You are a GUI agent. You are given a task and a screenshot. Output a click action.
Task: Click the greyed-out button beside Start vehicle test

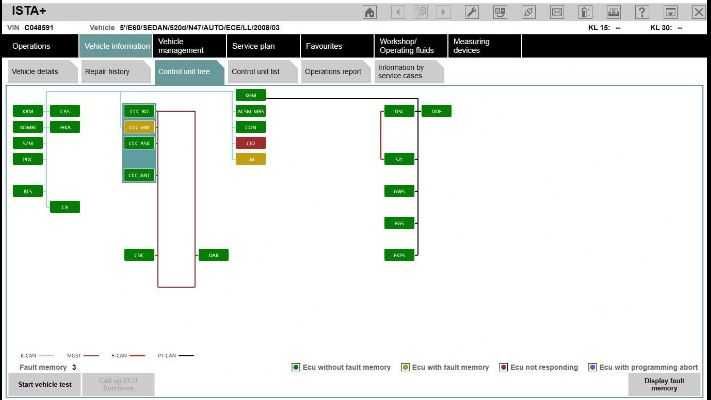pyautogui.click(x=118, y=385)
